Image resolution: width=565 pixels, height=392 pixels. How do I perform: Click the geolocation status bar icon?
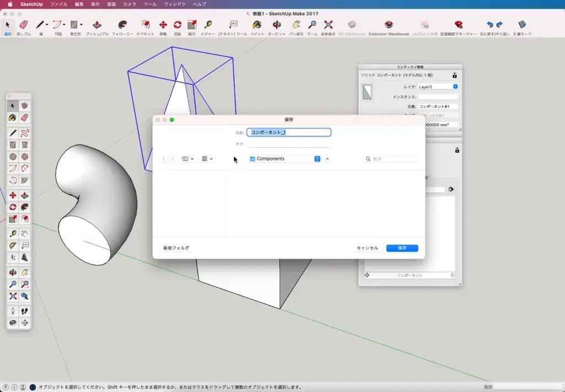6,388
